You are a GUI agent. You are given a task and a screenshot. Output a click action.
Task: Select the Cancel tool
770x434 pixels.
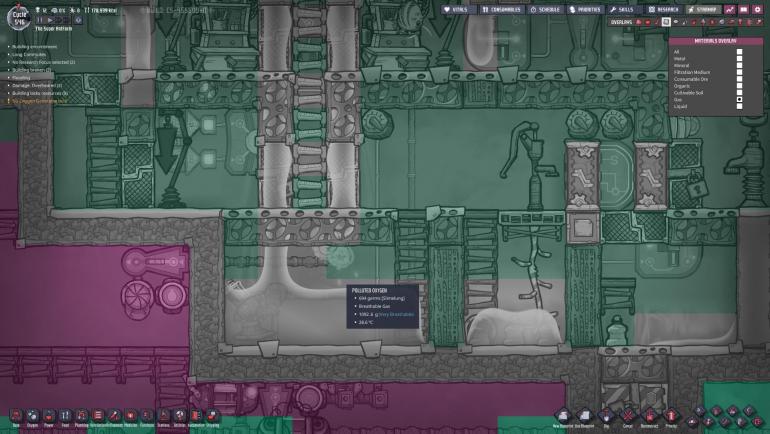click(x=629, y=415)
